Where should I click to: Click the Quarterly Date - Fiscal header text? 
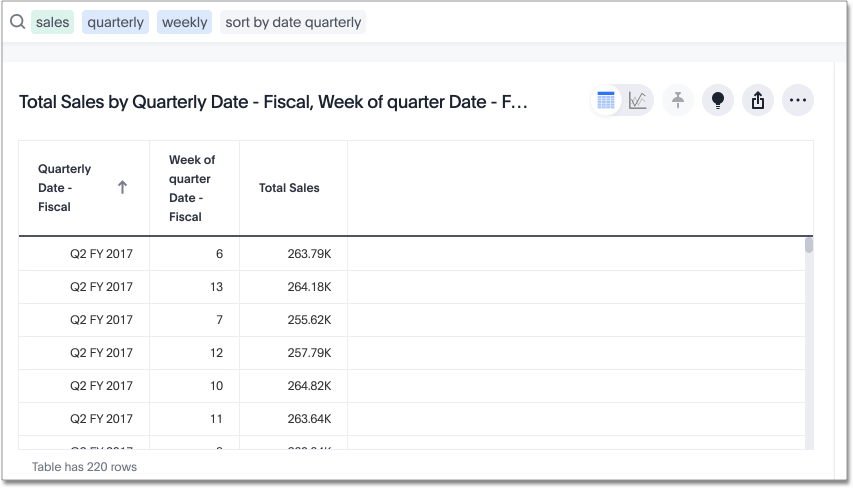[x=65, y=188]
